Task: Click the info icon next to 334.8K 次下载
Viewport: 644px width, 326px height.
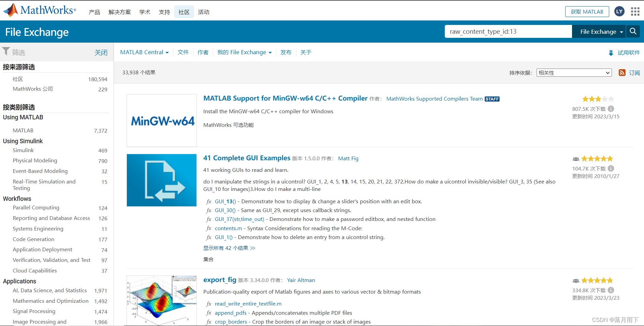Action: tap(611, 290)
